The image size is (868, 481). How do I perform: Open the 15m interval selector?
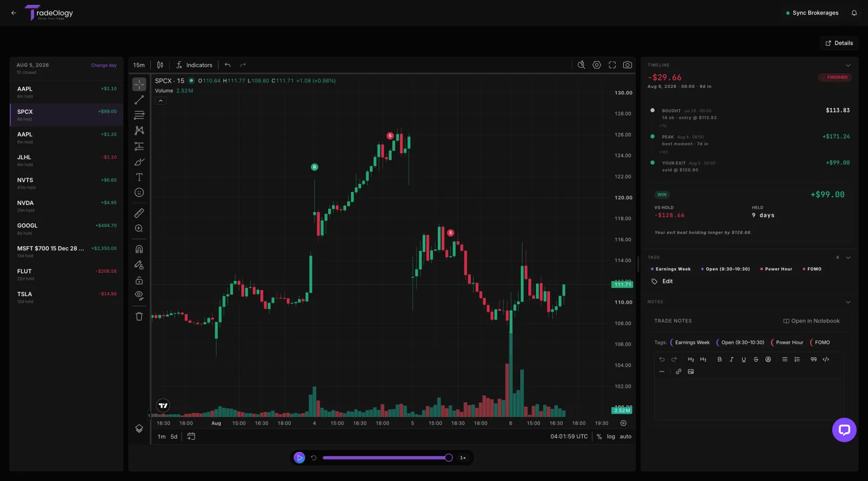pos(139,65)
